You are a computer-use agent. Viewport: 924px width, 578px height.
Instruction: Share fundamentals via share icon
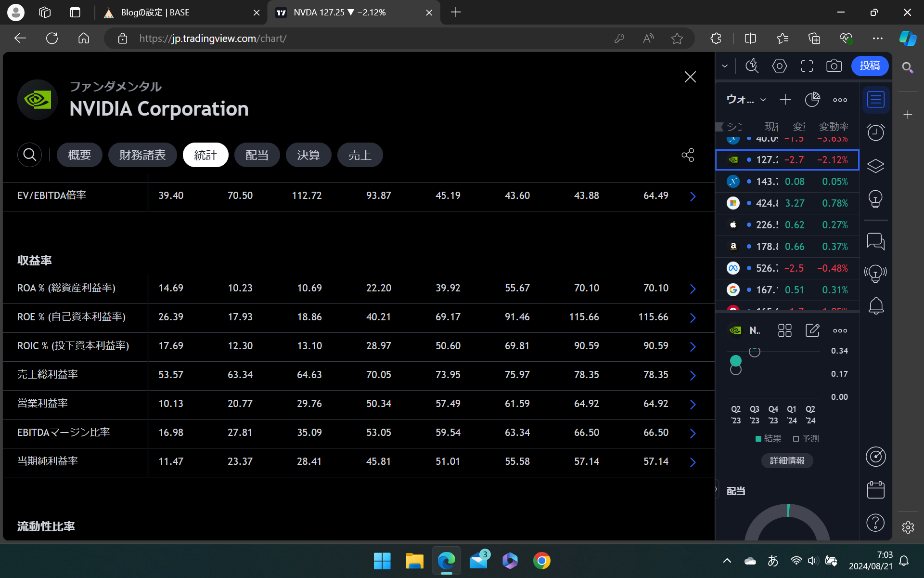pyautogui.click(x=688, y=155)
